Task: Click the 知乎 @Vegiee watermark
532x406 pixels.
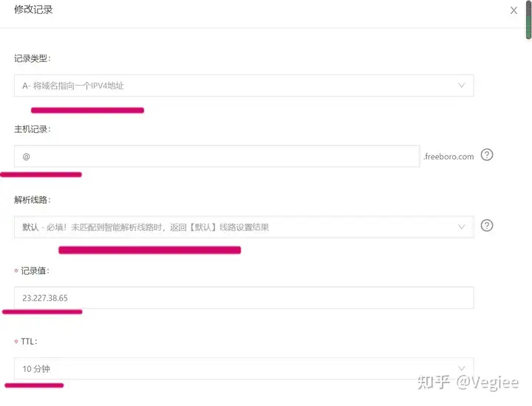Action: [468, 382]
